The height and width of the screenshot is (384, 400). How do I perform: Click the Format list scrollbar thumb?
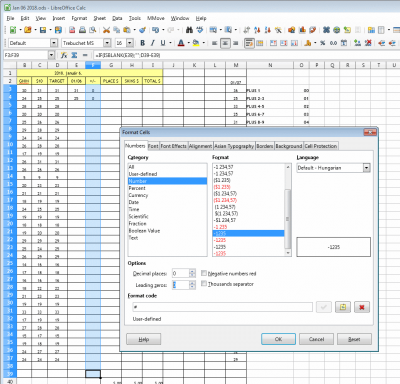click(x=288, y=218)
